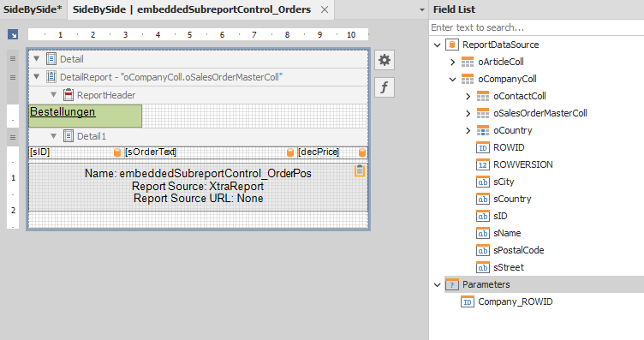Select the Company_ROWID parameter
This screenshot has width=644, height=340.
coord(515,301)
